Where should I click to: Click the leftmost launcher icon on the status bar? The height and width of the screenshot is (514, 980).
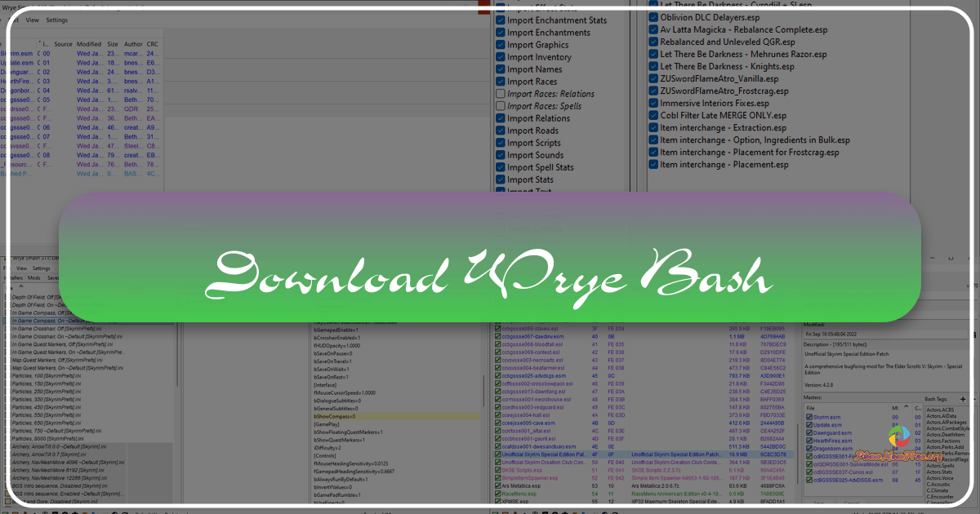click(7, 511)
